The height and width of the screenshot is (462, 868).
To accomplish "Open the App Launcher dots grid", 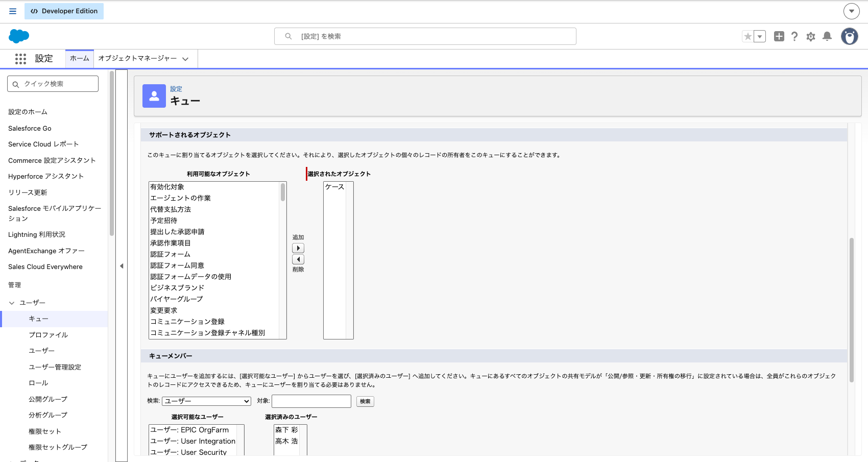I will 20,59.
